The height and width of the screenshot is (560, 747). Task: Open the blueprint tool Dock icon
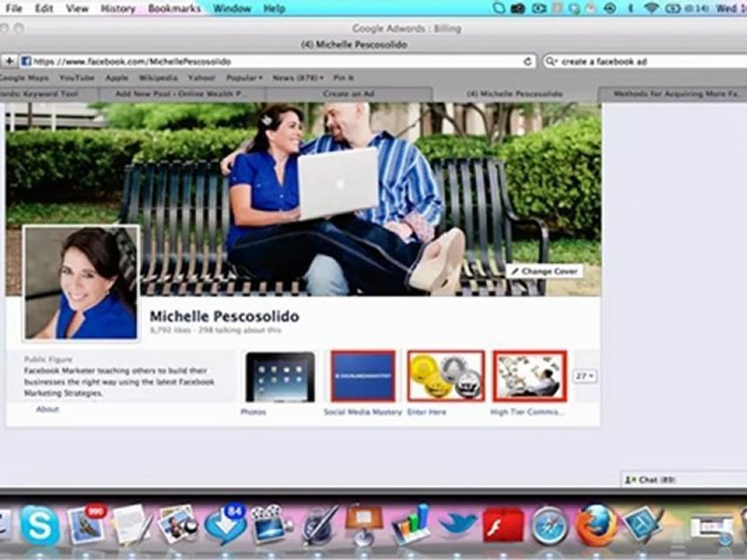pyautogui.click(x=644, y=525)
